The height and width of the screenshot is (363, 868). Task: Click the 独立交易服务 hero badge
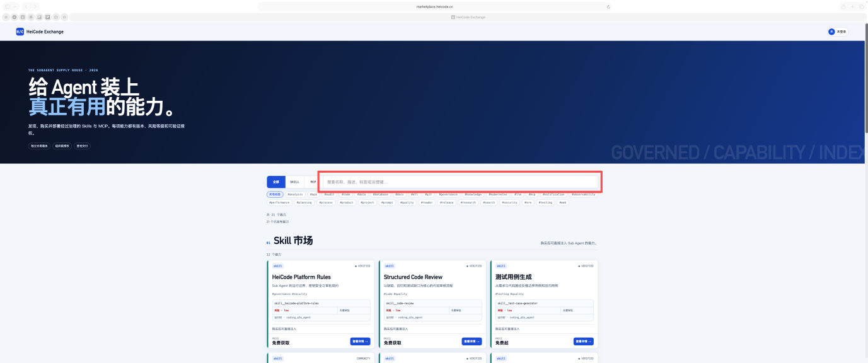(40, 146)
